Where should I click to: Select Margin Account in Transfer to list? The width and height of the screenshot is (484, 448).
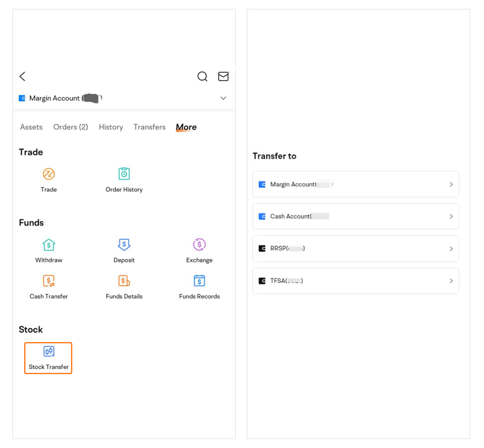click(355, 184)
